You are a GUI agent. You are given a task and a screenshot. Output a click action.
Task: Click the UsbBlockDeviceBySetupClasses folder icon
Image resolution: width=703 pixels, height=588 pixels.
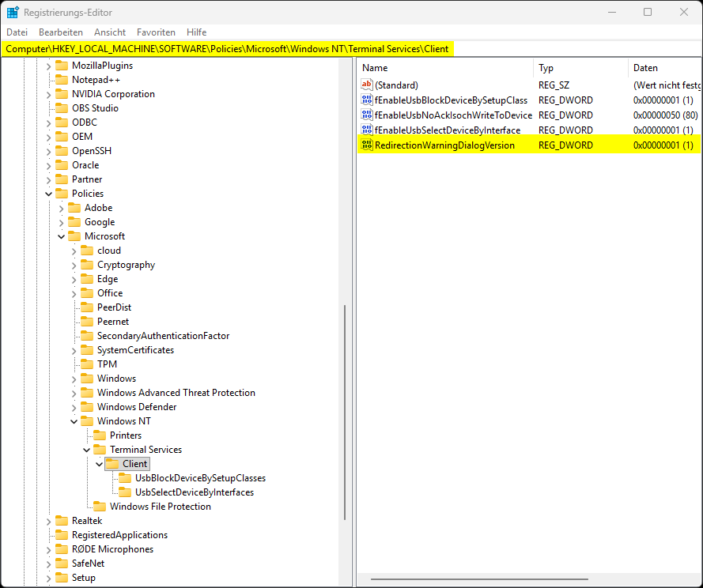(125, 478)
